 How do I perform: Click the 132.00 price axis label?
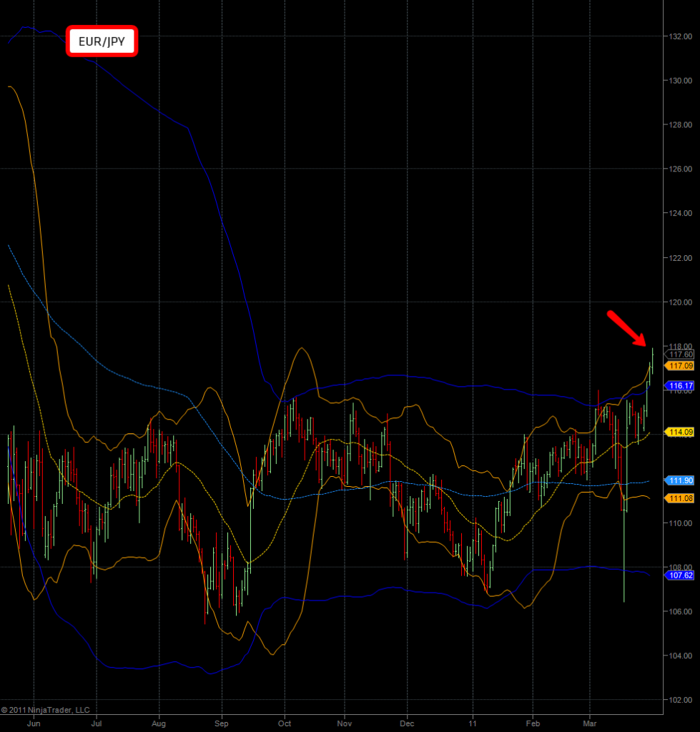pos(680,36)
